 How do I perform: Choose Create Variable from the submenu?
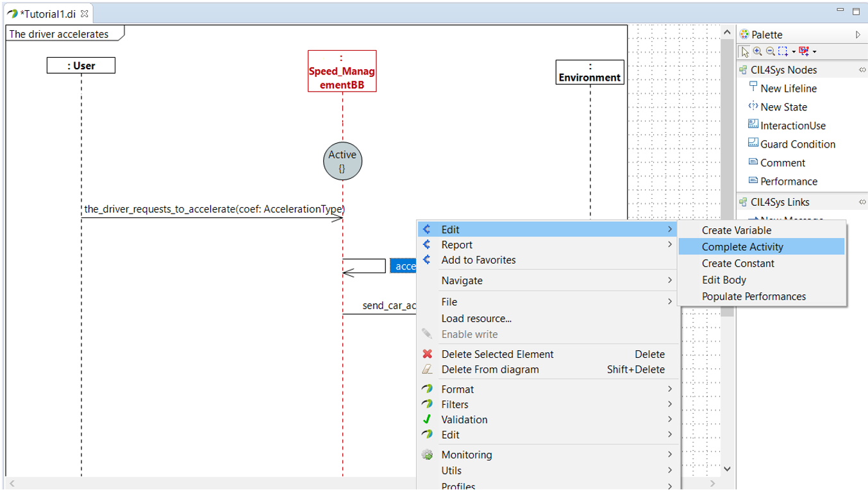click(762, 230)
